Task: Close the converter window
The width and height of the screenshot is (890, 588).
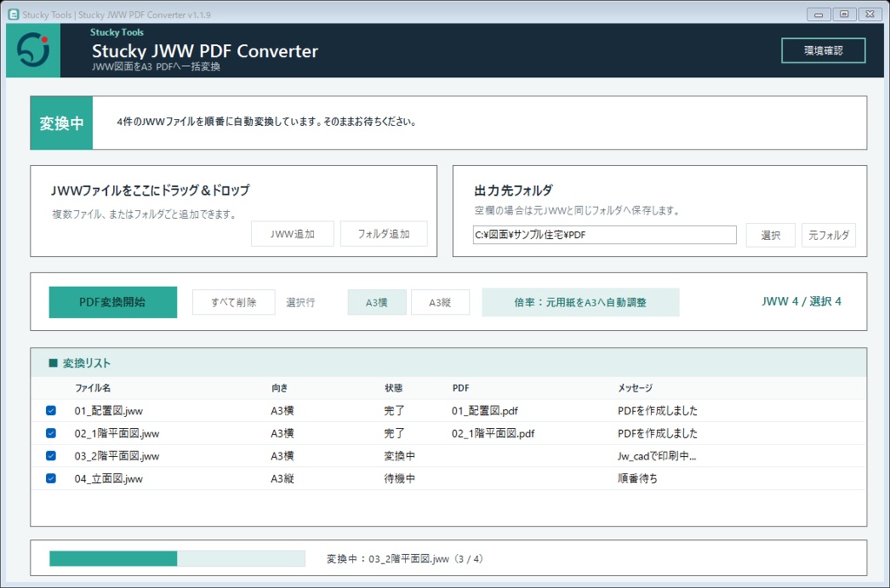Action: (869, 14)
